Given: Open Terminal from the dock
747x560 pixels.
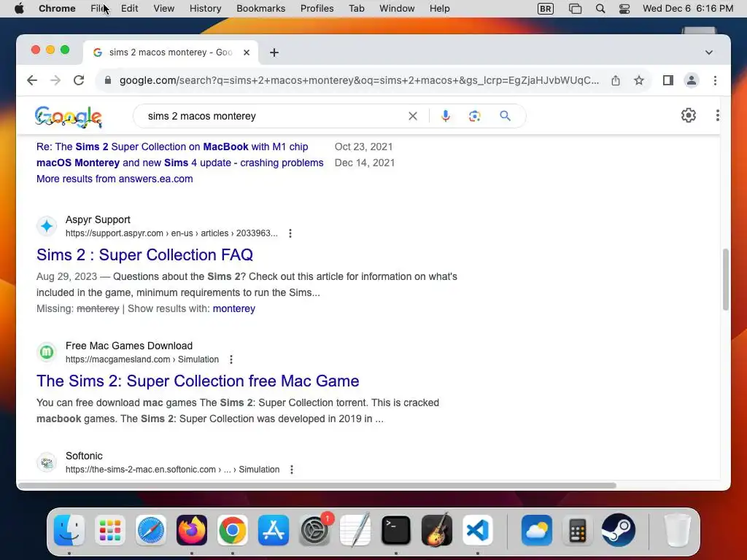Looking at the screenshot, I should click(396, 530).
